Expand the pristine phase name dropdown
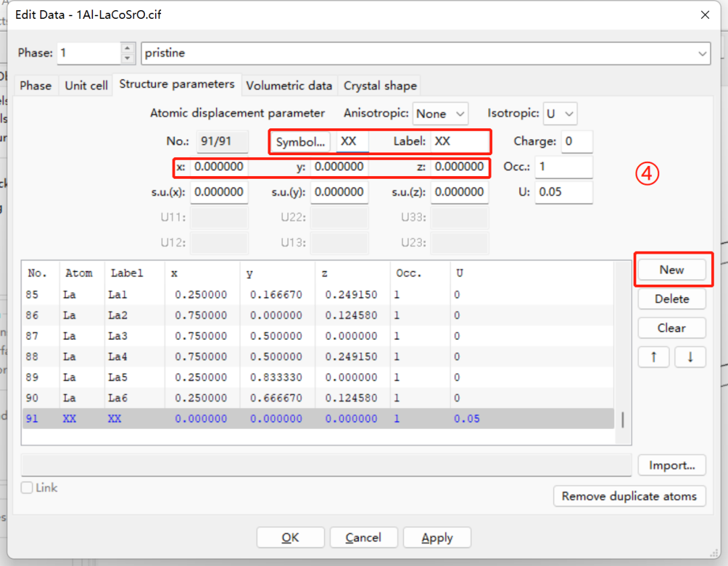Viewport: 728px width, 566px height. [x=703, y=53]
